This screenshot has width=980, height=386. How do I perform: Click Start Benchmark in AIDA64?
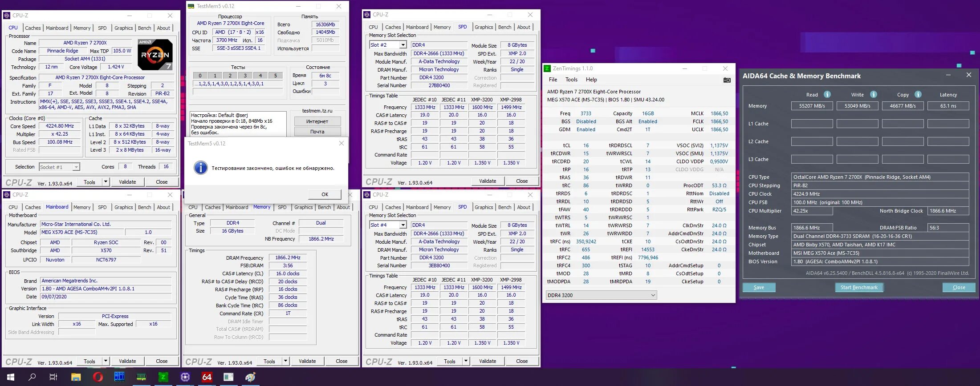(859, 287)
